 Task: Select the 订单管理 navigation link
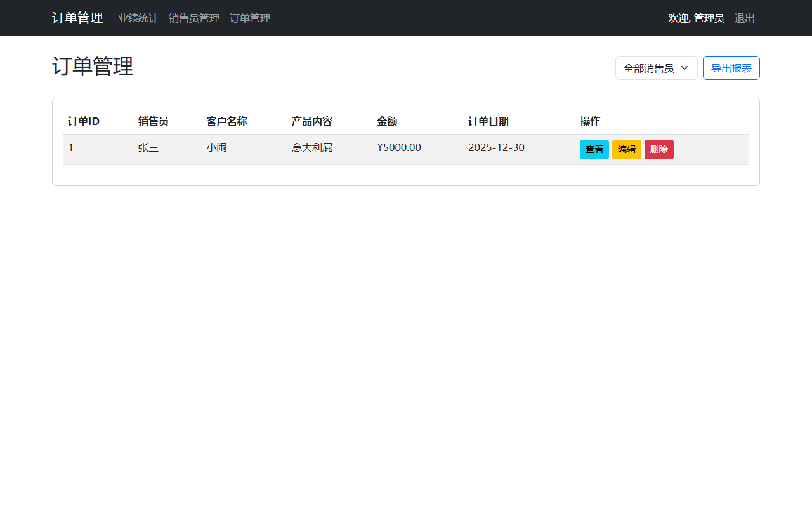[250, 18]
